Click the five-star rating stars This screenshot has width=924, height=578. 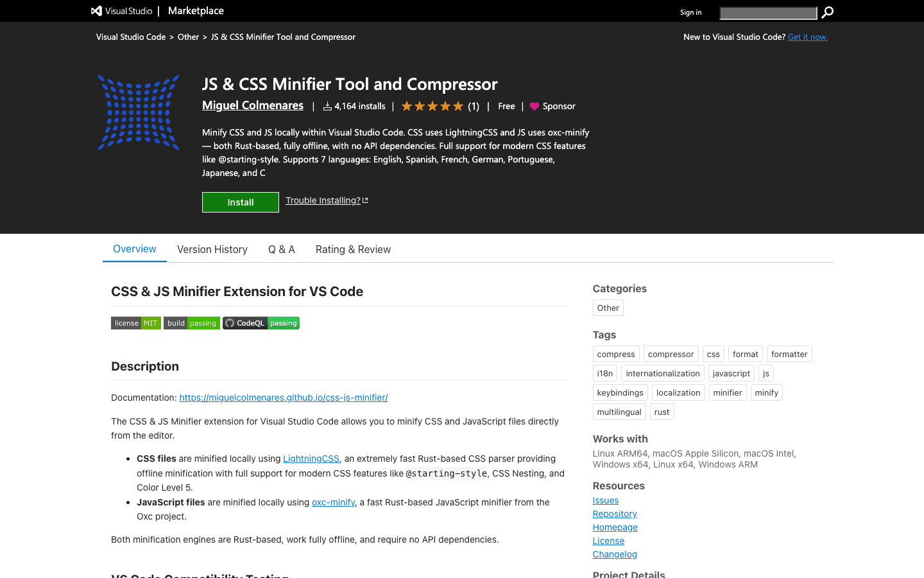(432, 107)
